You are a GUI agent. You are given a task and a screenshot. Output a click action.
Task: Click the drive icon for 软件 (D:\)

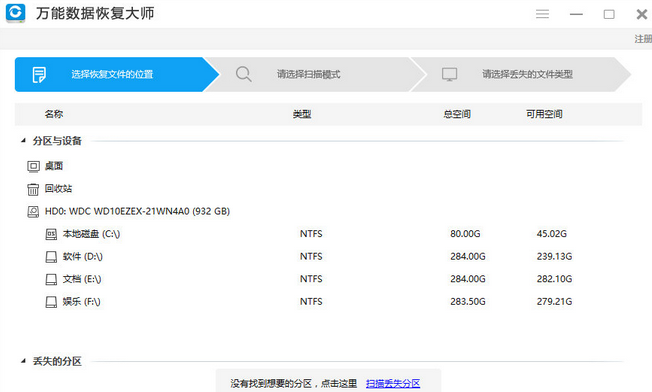pos(51,257)
